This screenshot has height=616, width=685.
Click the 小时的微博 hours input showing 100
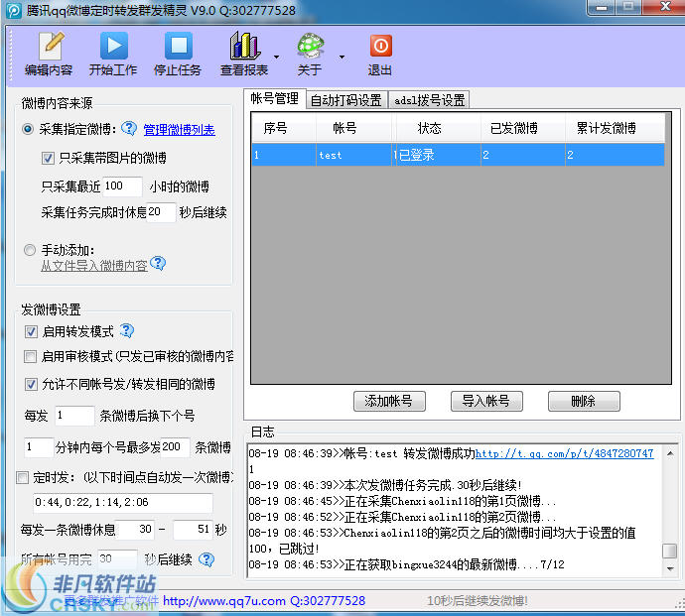(122, 185)
